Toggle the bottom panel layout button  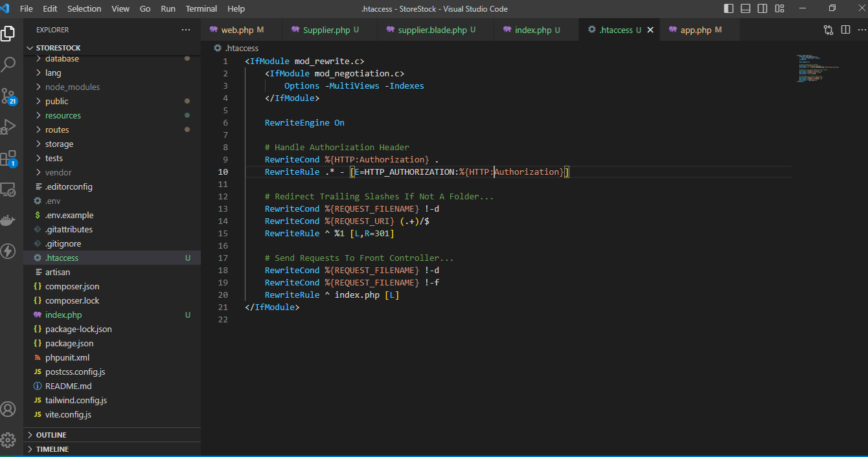coord(746,8)
